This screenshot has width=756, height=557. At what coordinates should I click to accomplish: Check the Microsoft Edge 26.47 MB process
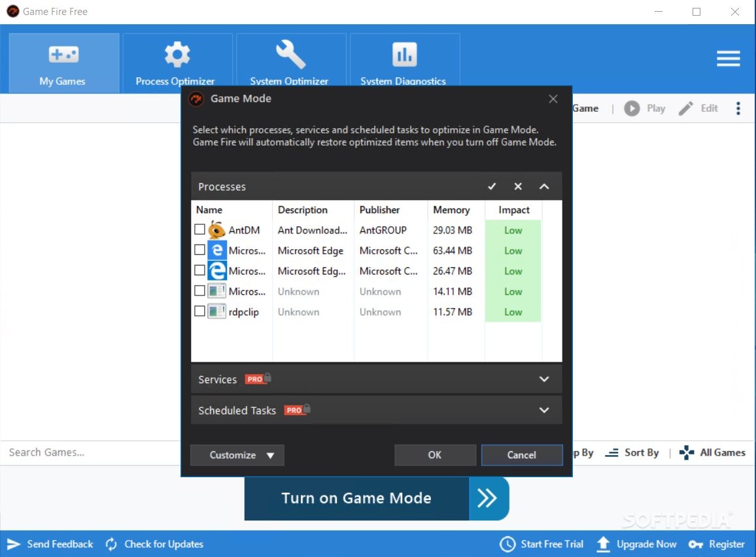[199, 270]
